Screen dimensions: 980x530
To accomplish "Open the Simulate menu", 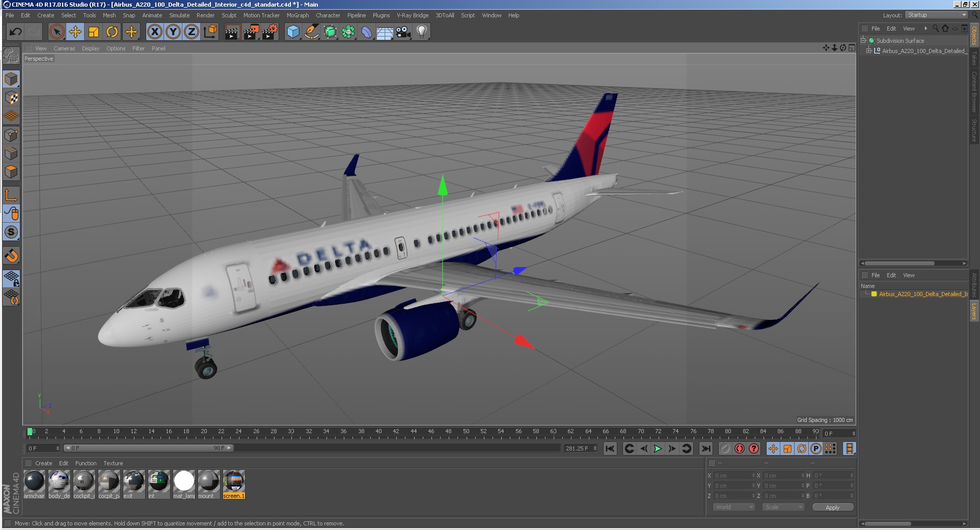I will (179, 15).
